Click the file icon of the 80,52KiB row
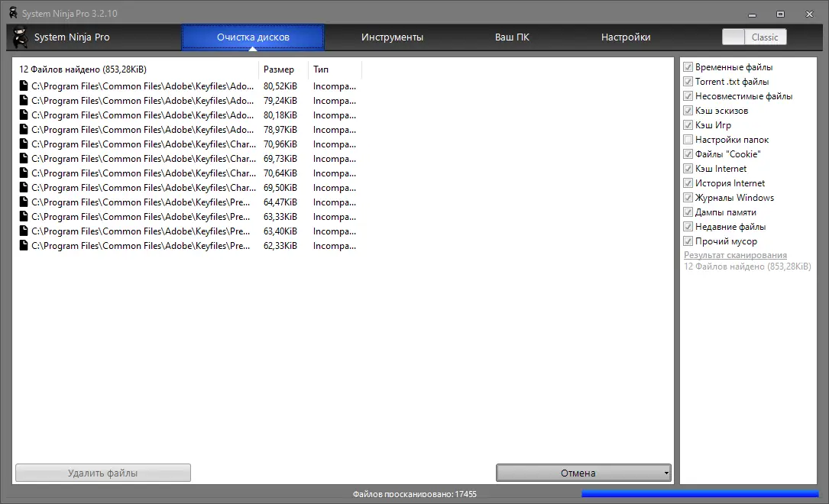This screenshot has width=829, height=504. [23, 86]
